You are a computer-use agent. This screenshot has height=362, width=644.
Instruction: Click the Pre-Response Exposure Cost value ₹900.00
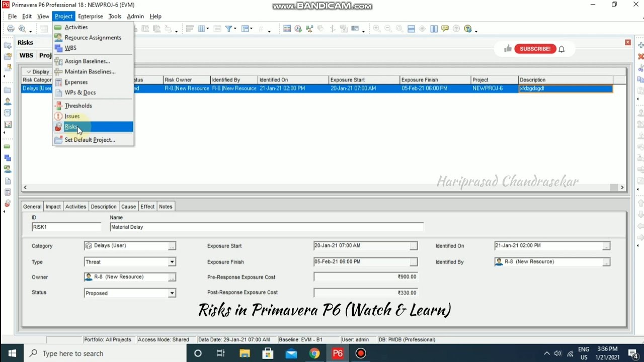pyautogui.click(x=365, y=277)
